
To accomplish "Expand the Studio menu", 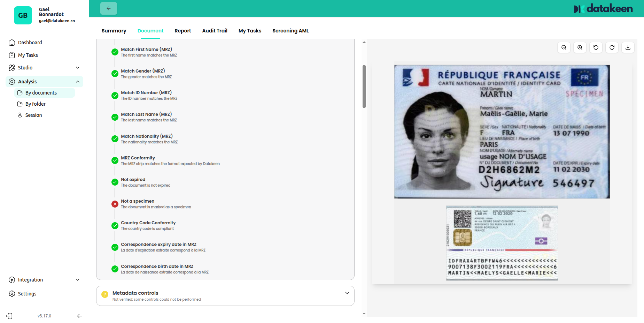I will click(x=78, y=68).
